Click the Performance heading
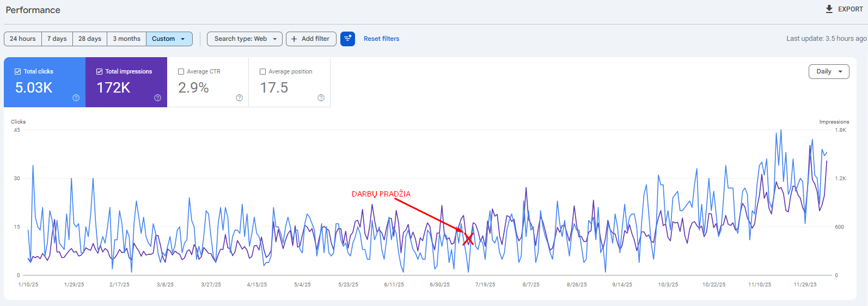This screenshot has width=868, height=306. click(x=33, y=10)
